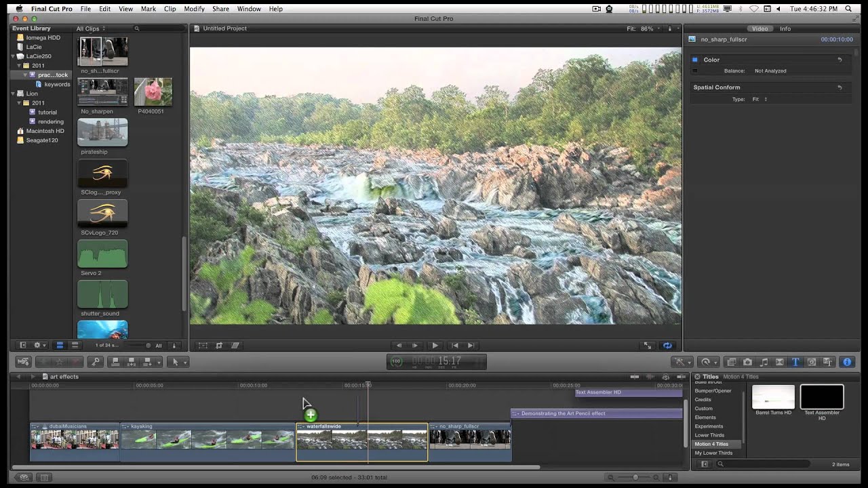Image resolution: width=868 pixels, height=488 pixels.
Task: Select Experiments title category
Action: (x=709, y=426)
